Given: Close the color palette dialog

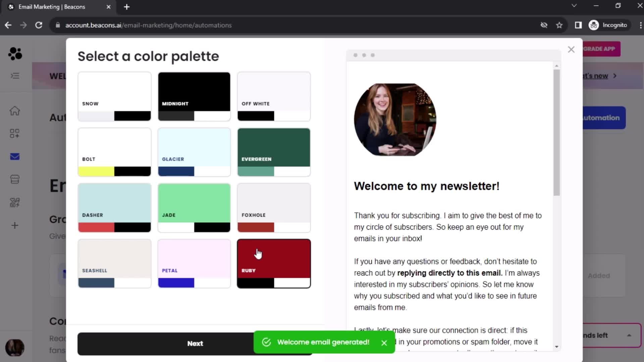Looking at the screenshot, I should (571, 49).
